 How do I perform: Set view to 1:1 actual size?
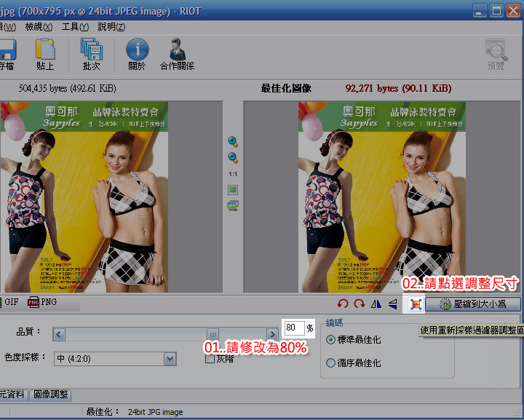pos(233,174)
